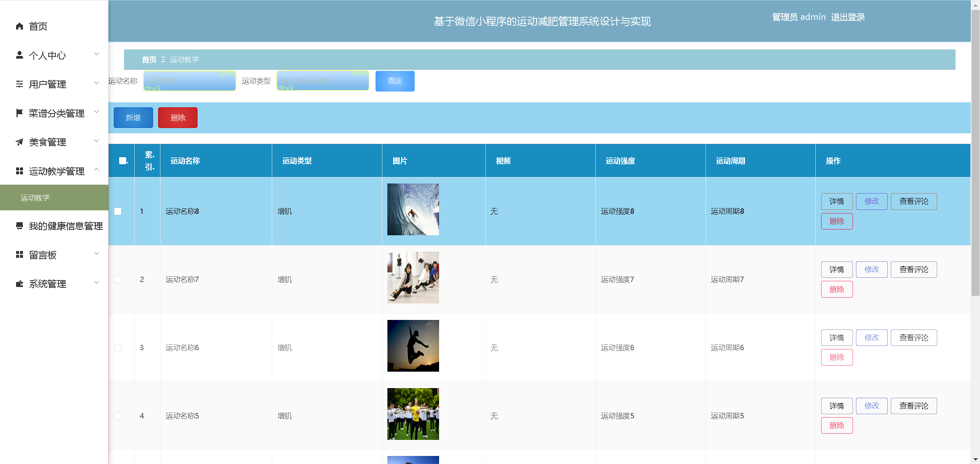980x464 pixels.
Task: Click the 菜谱分类管理 flag icon
Action: click(20, 113)
